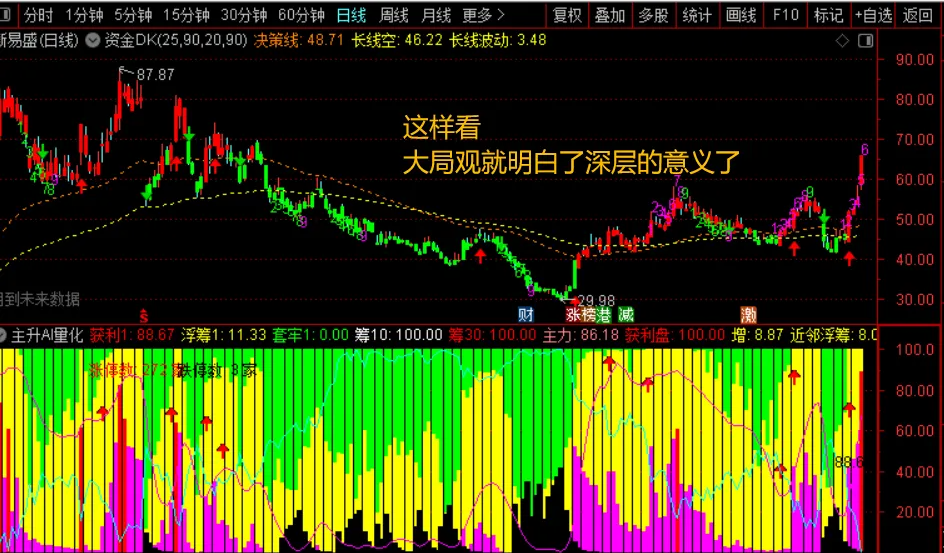Screen dimensions: 944x553
Task: Click the 30.00 price axis label
Action: [x=914, y=299]
